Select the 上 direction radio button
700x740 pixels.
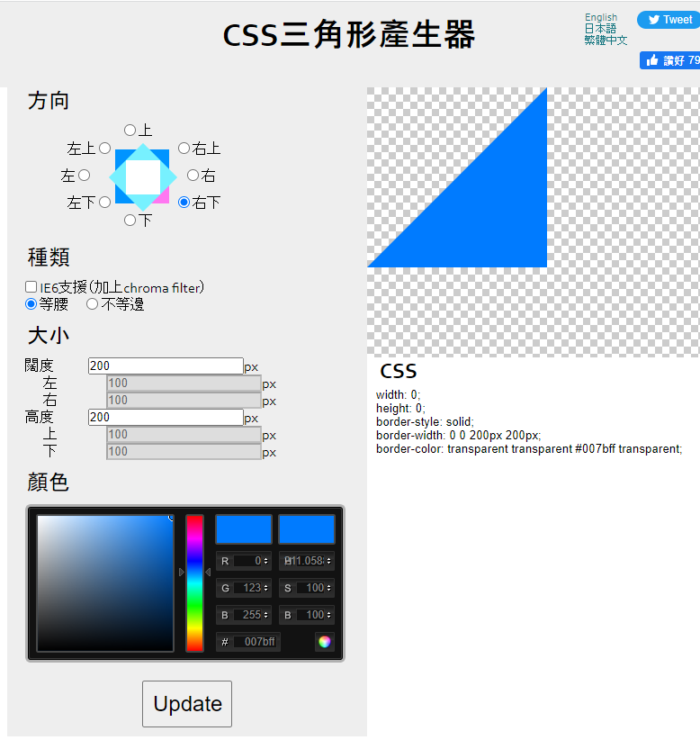point(130,130)
